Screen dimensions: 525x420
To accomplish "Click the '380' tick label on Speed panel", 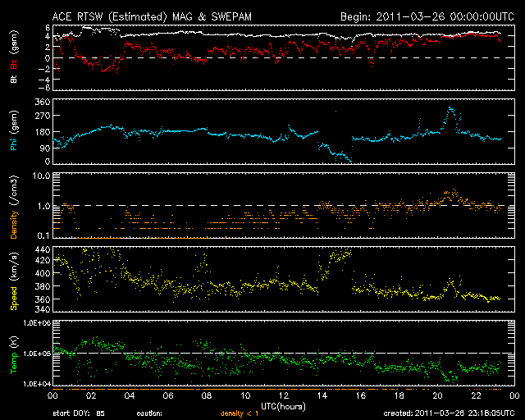I will coord(43,286).
